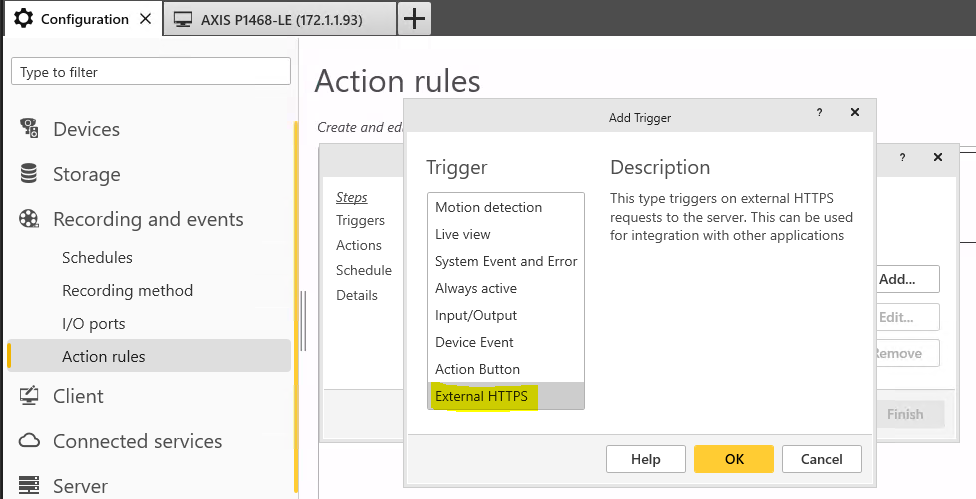Open Connected services section
Screen dimensions: 976x499
138,441
